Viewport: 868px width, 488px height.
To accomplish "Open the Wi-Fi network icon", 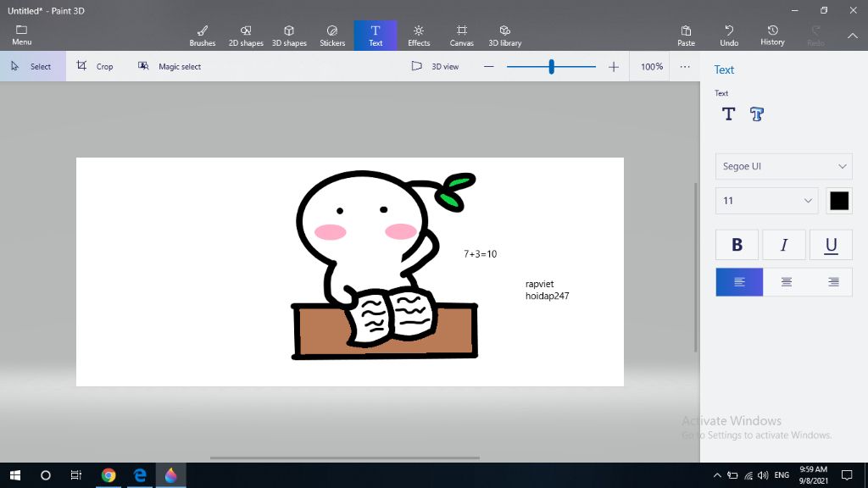I will tap(748, 475).
